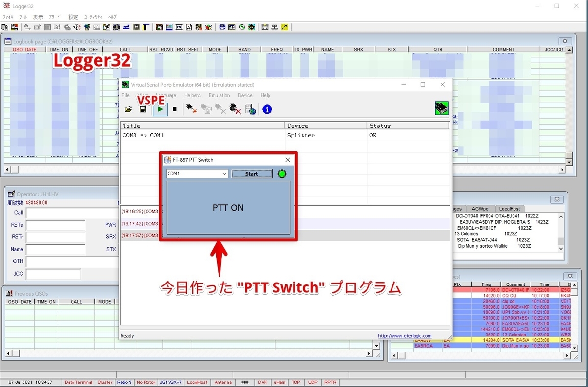The width and height of the screenshot is (588, 387).
Task: Click the yellow arrow icon in Logger32 toolbar
Action: tap(285, 27)
